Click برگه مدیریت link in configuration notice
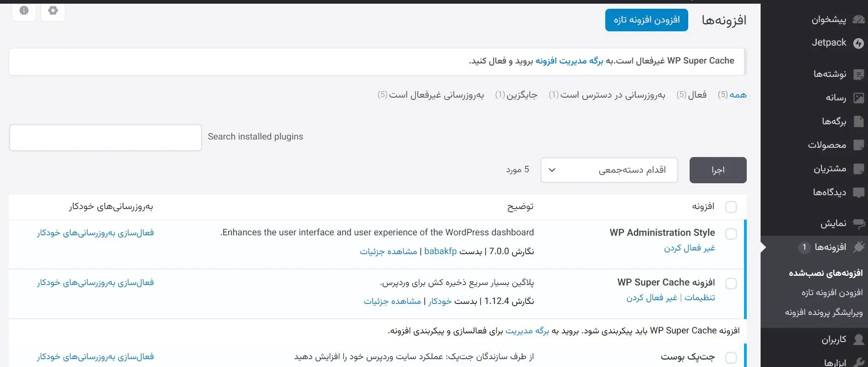The width and height of the screenshot is (868, 367). (x=527, y=331)
